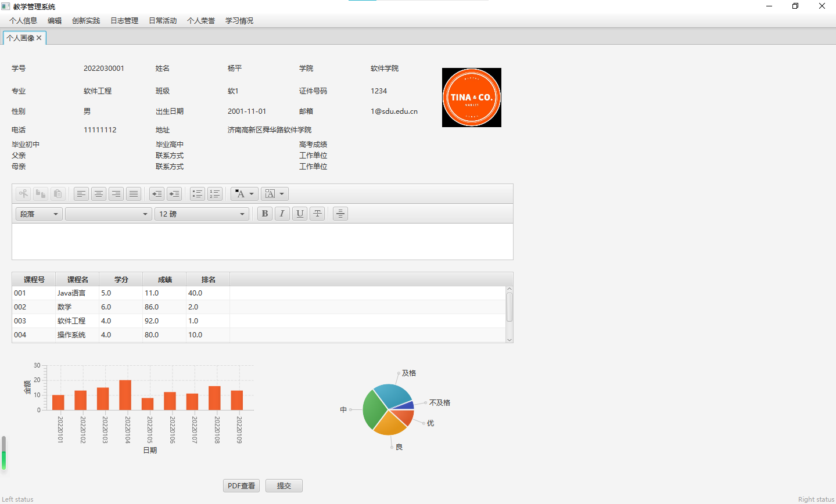The width and height of the screenshot is (836, 504).
Task: Click the 良 orange pie slice
Action: (391, 424)
